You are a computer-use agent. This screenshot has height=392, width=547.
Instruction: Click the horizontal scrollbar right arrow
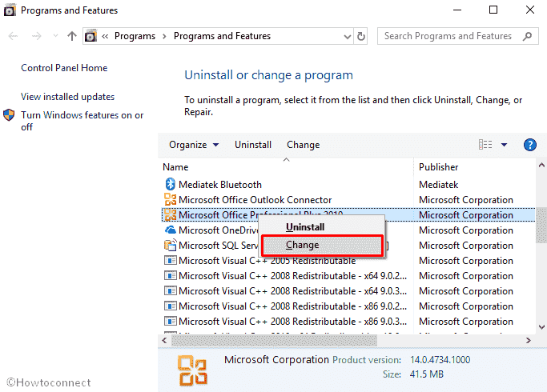528,341
